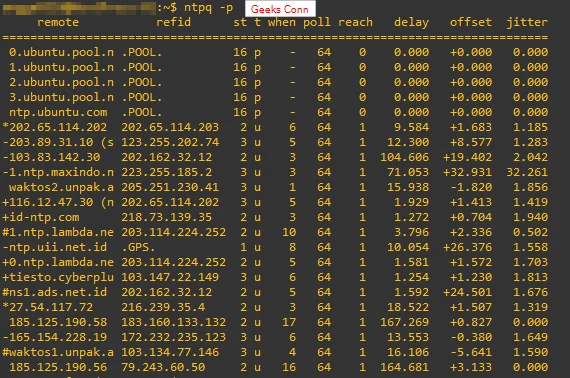Screen dimensions: 570x378
Task: Select remote peer #1.ntp.lambda.ne
Action: [x=58, y=232]
